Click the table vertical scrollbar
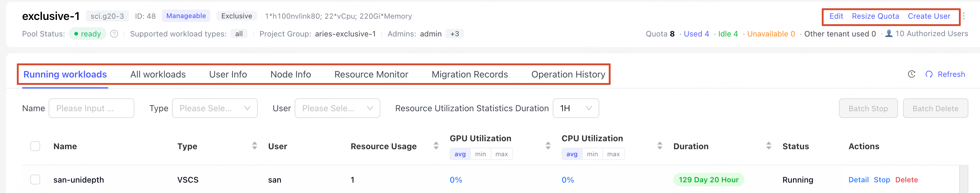 963,179
